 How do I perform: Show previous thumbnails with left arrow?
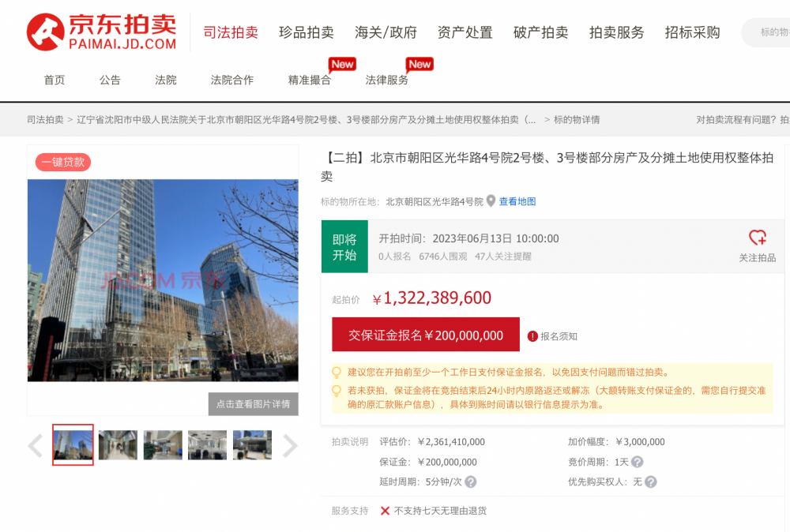[36, 445]
